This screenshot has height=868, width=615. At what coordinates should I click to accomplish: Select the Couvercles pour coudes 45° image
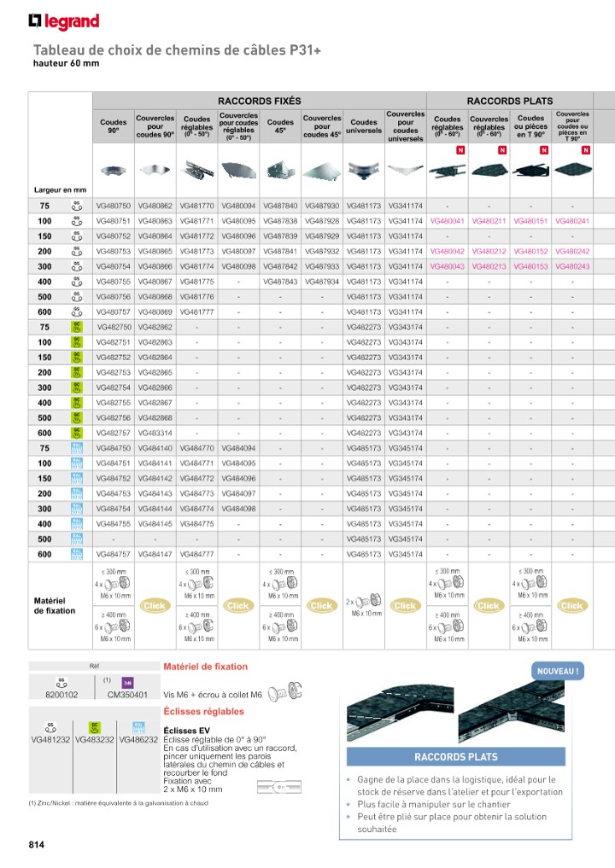322,171
